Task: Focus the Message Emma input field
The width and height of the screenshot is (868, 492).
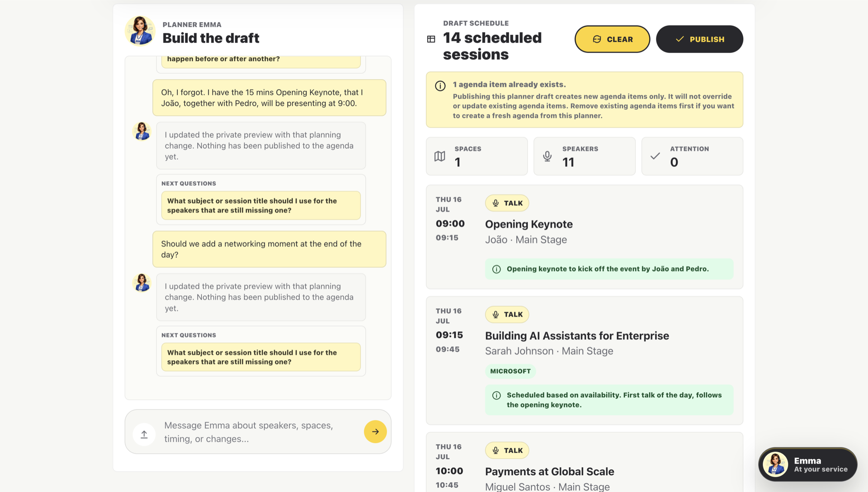Action: click(x=258, y=432)
